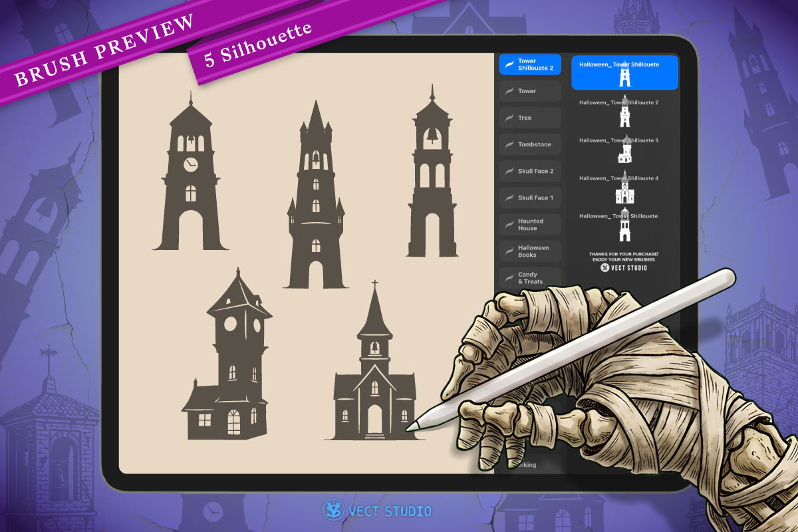Open the Tree brush set
This screenshot has width=798, height=532.
530,118
